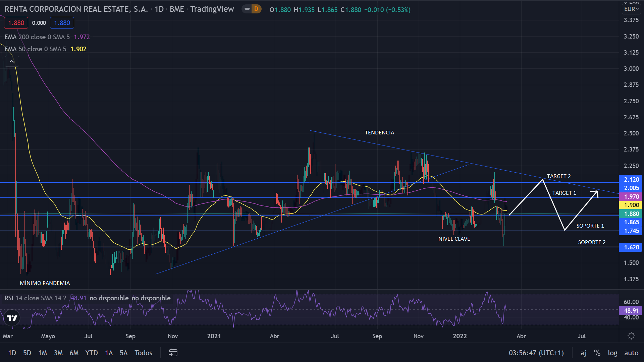Viewport: 644px width, 362px height.
Task: Click the TradingView logo badge
Action: (12, 318)
